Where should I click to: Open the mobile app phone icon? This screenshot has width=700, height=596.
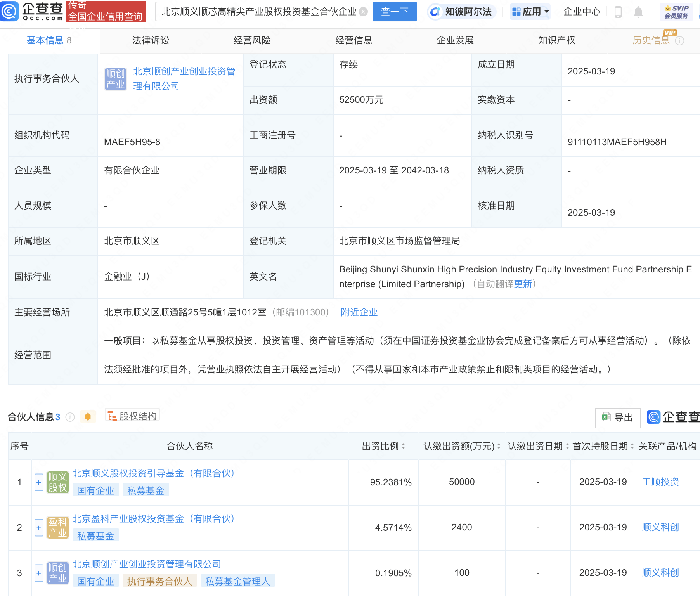(x=618, y=12)
